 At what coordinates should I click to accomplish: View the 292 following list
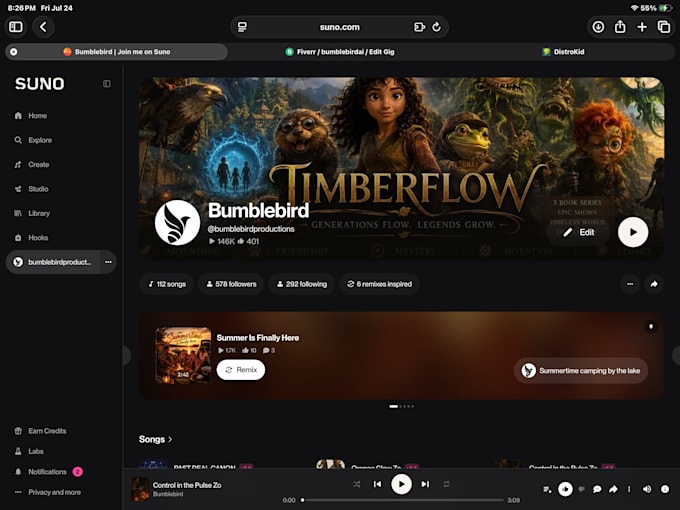coord(302,284)
